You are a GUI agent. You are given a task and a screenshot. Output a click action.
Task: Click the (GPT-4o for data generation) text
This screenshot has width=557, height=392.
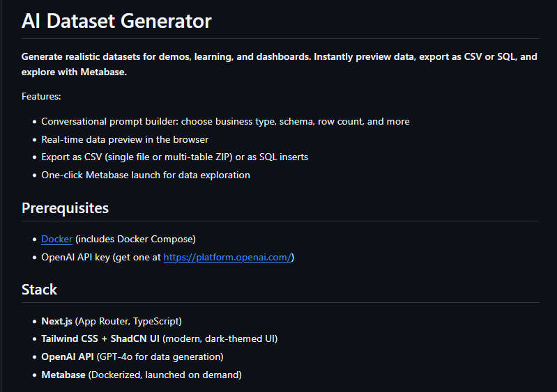pyautogui.click(x=160, y=357)
